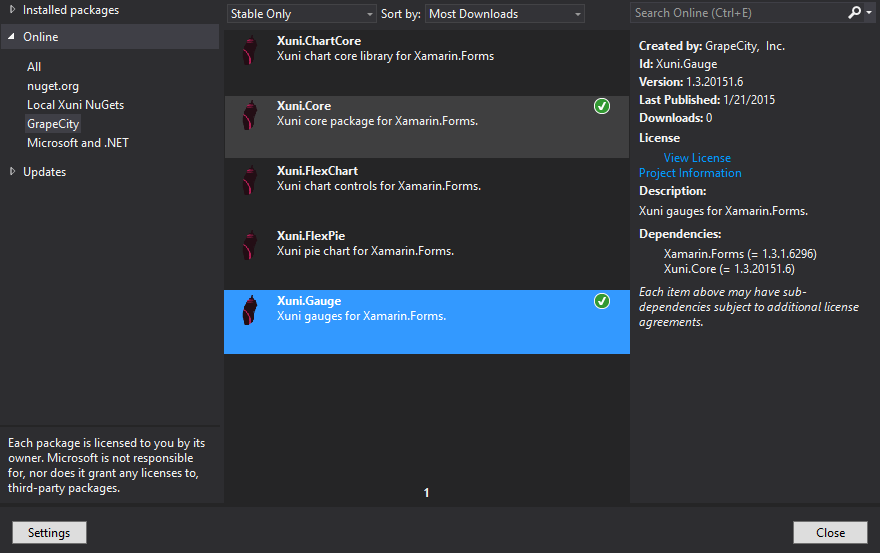Select nuget.org package source
This screenshot has height=553, width=880.
(53, 86)
